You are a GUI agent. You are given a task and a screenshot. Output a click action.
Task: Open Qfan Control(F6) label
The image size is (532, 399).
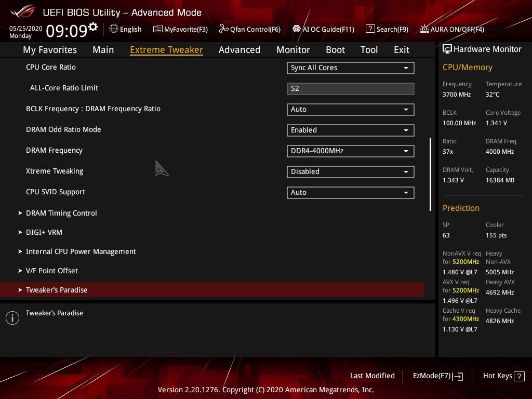[x=255, y=29]
